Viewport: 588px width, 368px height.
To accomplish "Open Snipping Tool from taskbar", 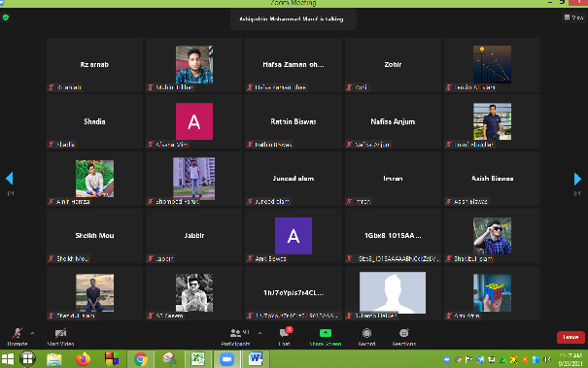I will tap(169, 359).
